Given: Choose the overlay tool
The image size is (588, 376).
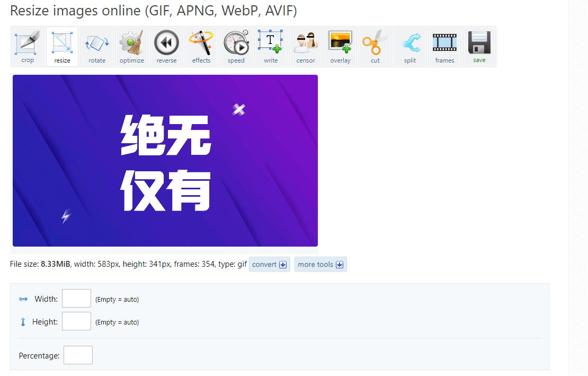Looking at the screenshot, I should click(x=340, y=47).
